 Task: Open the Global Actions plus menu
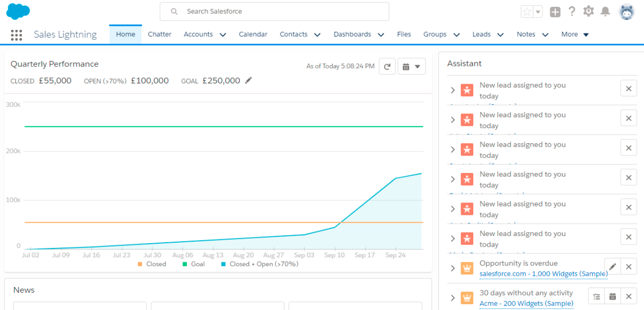[555, 12]
